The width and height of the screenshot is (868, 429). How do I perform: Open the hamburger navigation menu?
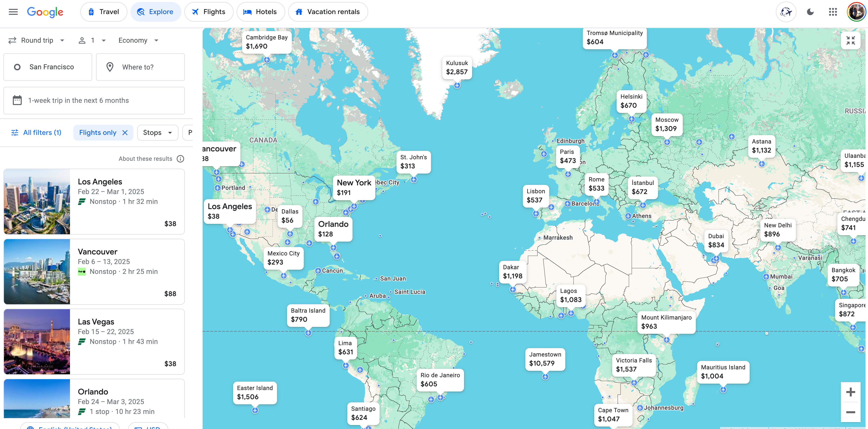[13, 11]
